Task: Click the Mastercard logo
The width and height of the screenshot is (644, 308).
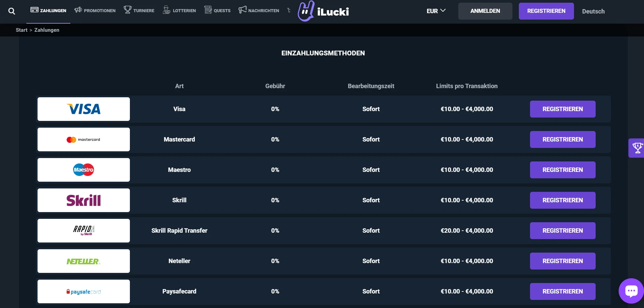Action: point(84,139)
